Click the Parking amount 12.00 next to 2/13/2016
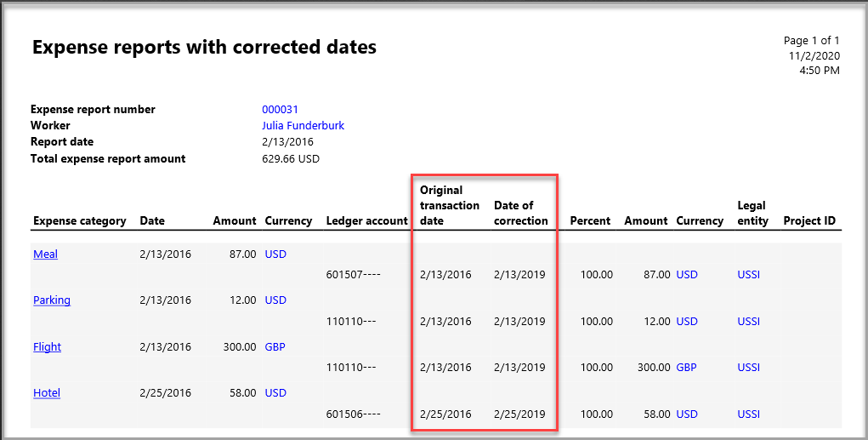This screenshot has height=440, width=868. [x=243, y=300]
